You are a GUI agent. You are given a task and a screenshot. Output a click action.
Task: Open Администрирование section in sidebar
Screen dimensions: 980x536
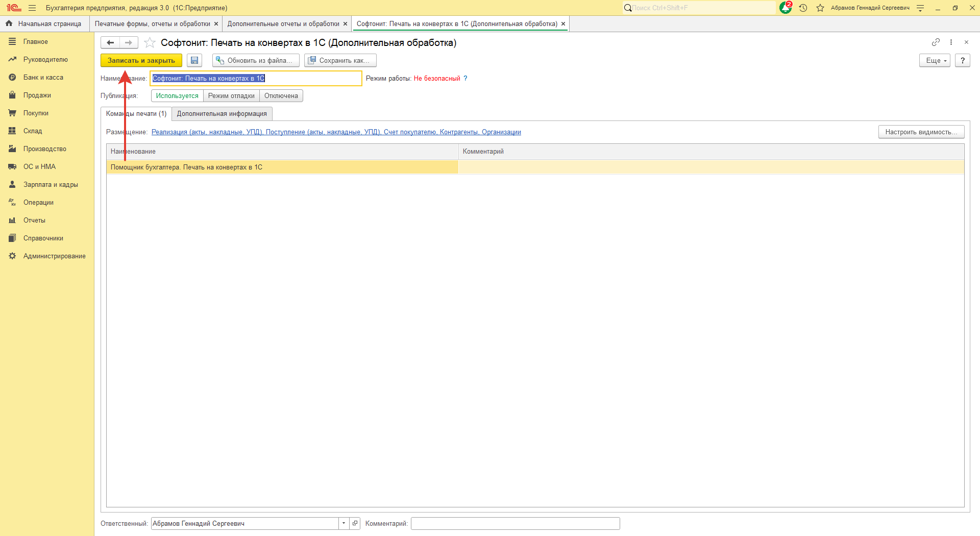point(54,256)
